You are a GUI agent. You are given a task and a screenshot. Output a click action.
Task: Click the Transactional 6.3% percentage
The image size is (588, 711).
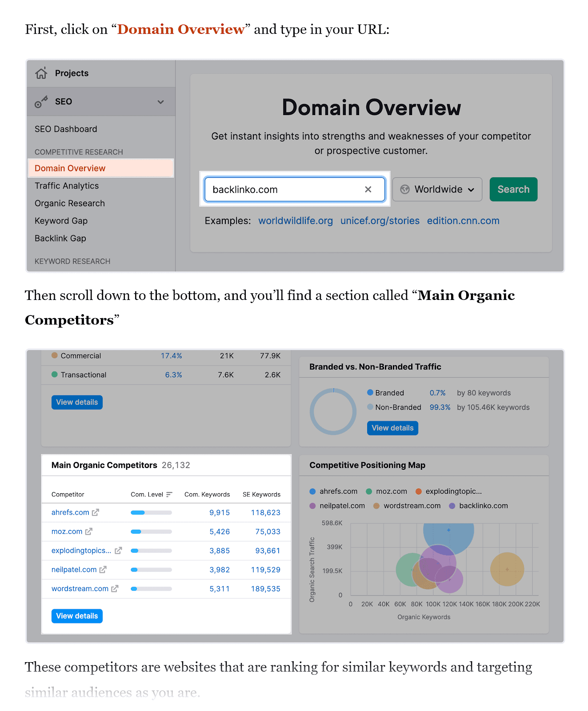pos(174,375)
